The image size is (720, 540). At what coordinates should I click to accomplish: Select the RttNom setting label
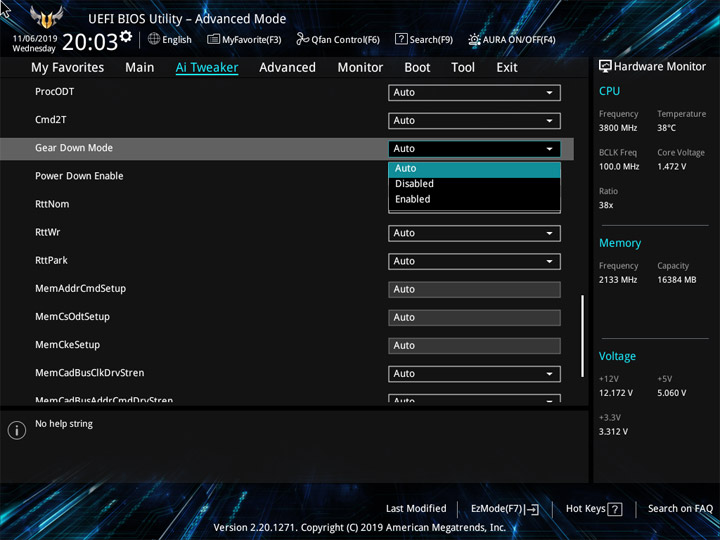click(52, 204)
